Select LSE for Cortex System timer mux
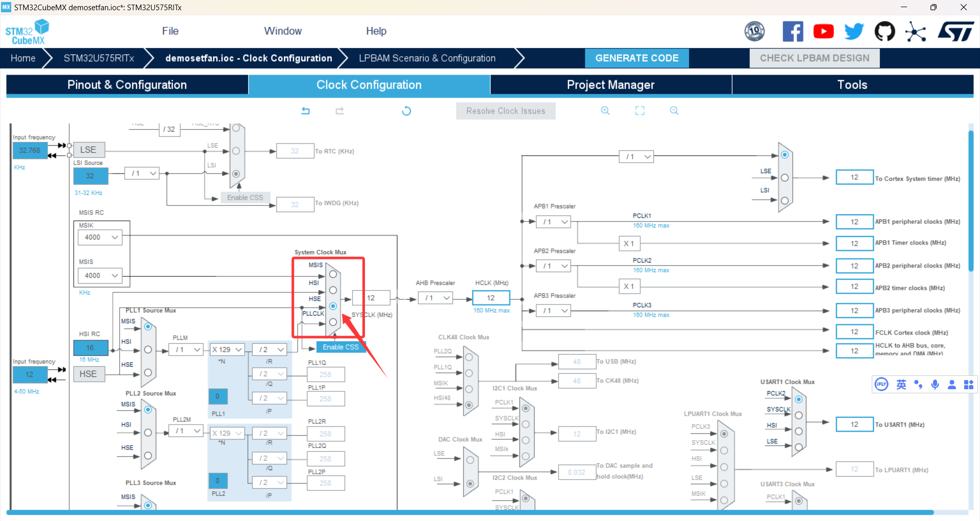This screenshot has width=980, height=521. tap(785, 178)
